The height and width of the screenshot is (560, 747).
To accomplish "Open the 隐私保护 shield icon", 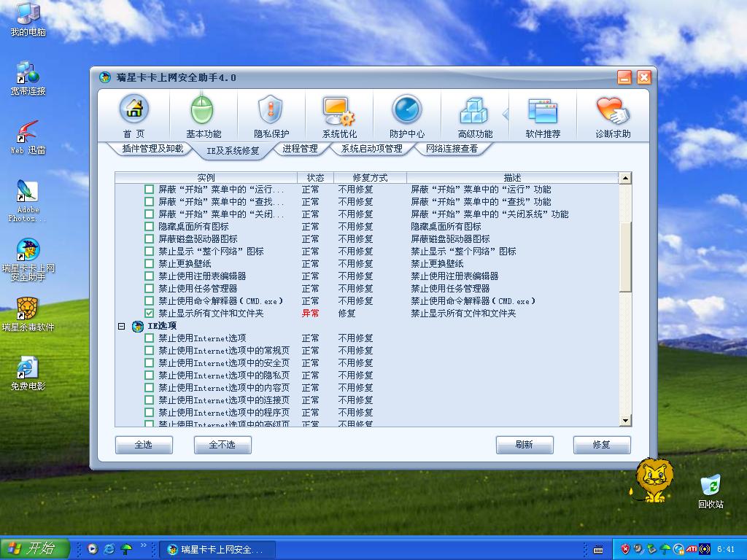I will [270, 109].
